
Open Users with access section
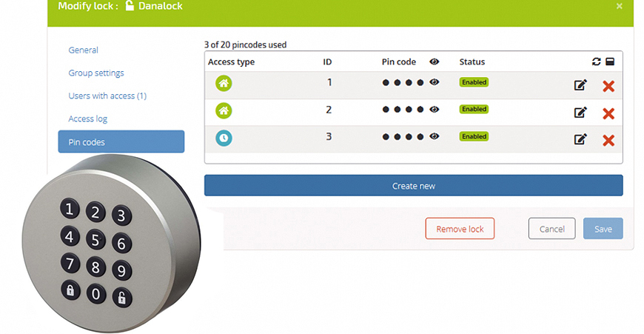tap(107, 96)
